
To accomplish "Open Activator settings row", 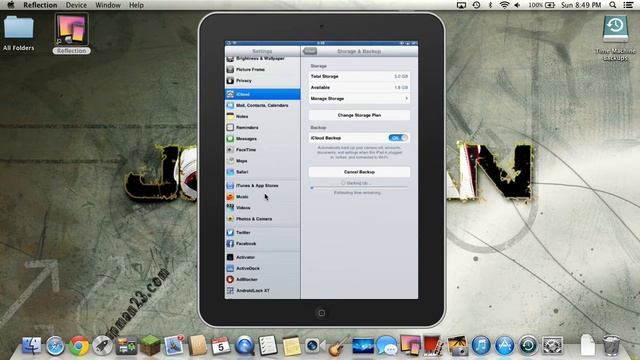I will click(262, 257).
